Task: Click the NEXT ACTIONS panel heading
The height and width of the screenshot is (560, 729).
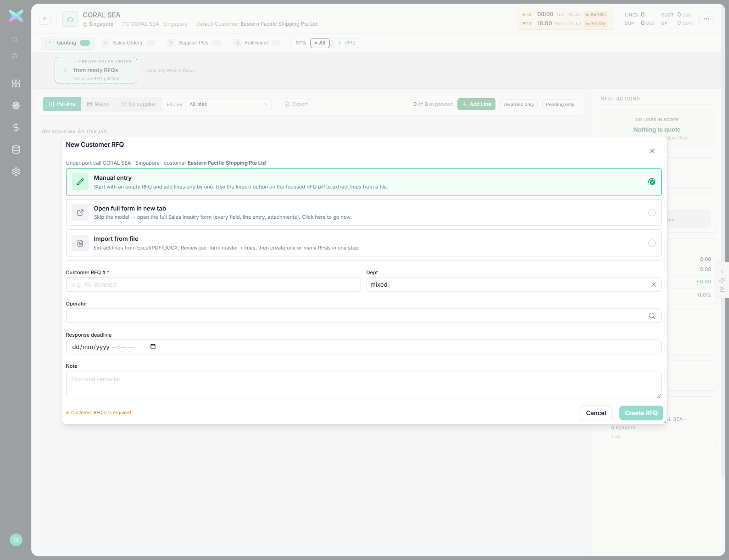Action: pos(620,99)
